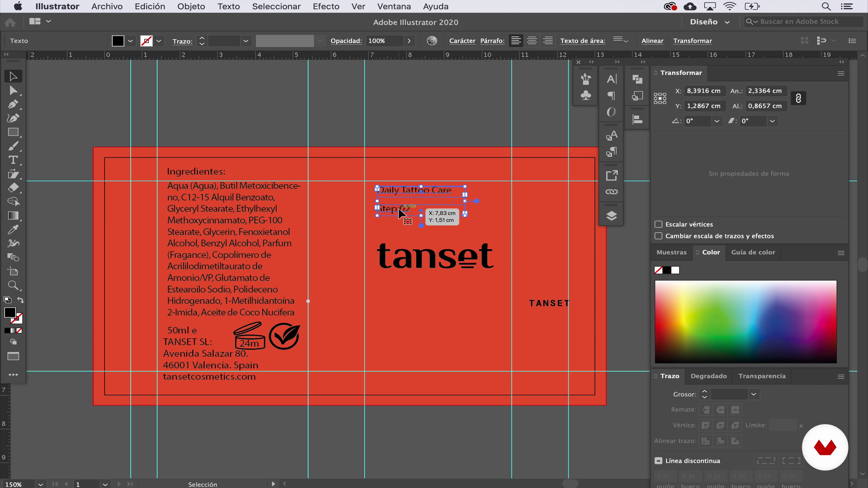Open the zoom level dropdown at 150%
Viewport: 868px width, 488px height.
tap(40, 484)
